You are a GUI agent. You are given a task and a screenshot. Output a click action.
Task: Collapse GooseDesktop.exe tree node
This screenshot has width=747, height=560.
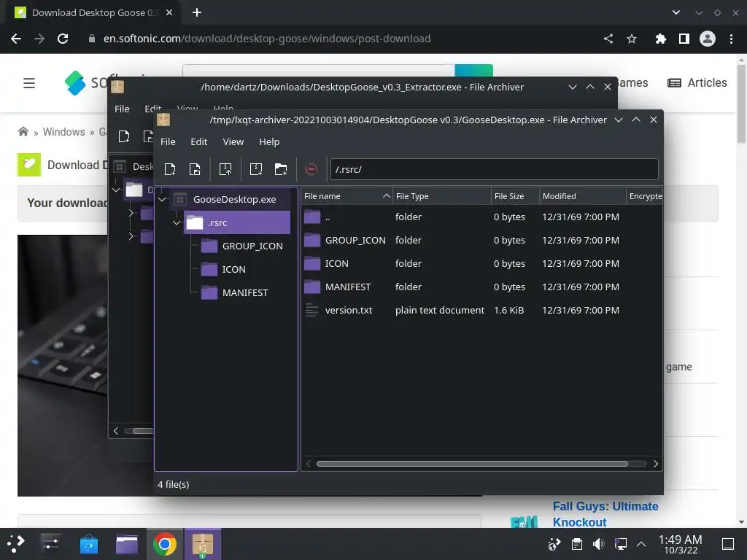163,199
